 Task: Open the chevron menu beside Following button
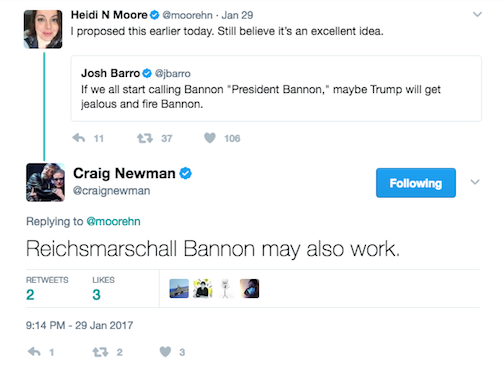475,182
